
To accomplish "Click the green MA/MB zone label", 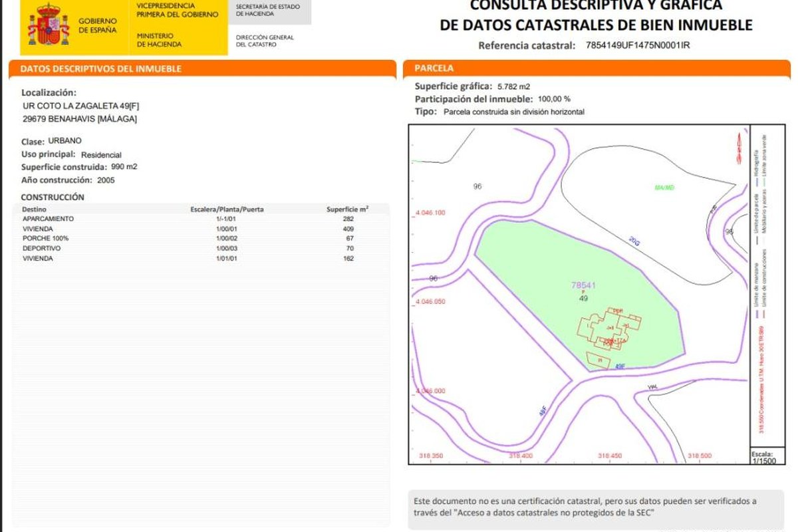I will [x=664, y=188].
